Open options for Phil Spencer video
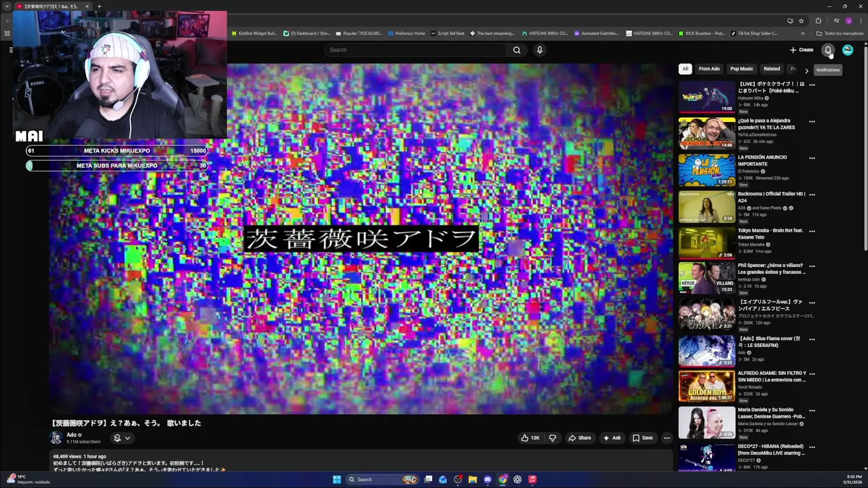 click(x=812, y=266)
